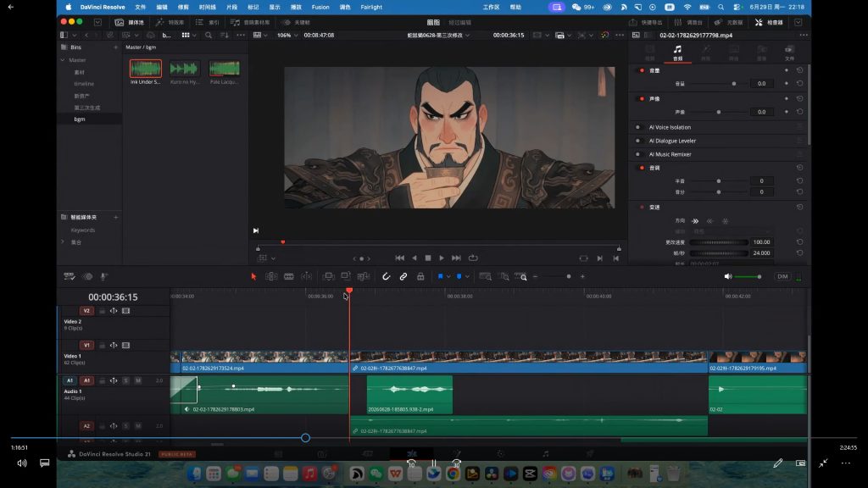Toggle loop playback button
The height and width of the screenshot is (488, 868).
(x=473, y=258)
